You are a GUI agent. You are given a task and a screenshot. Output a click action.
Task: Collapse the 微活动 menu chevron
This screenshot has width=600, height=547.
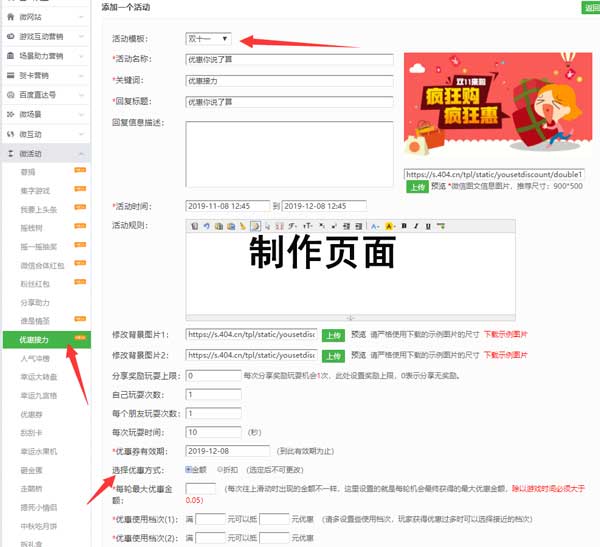coord(81,154)
